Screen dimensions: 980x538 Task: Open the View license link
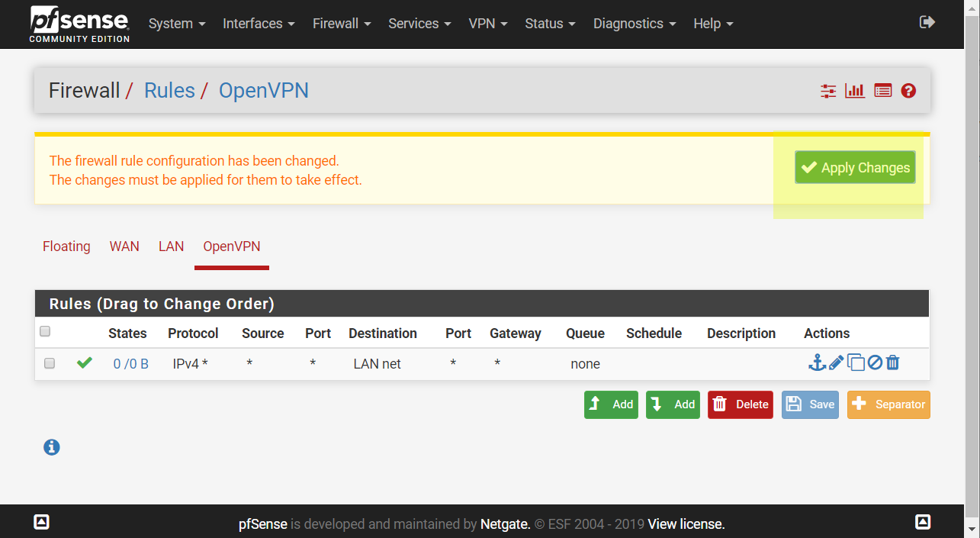(x=686, y=524)
